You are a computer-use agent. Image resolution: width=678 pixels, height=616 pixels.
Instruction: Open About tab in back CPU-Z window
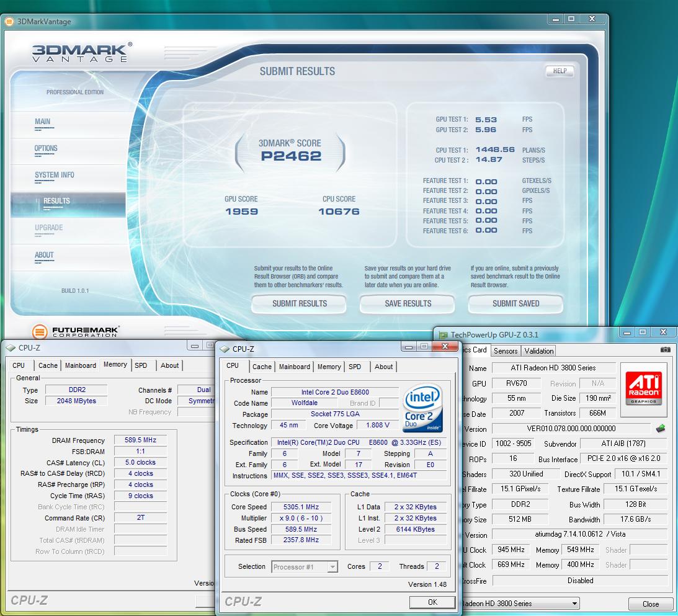pos(169,365)
